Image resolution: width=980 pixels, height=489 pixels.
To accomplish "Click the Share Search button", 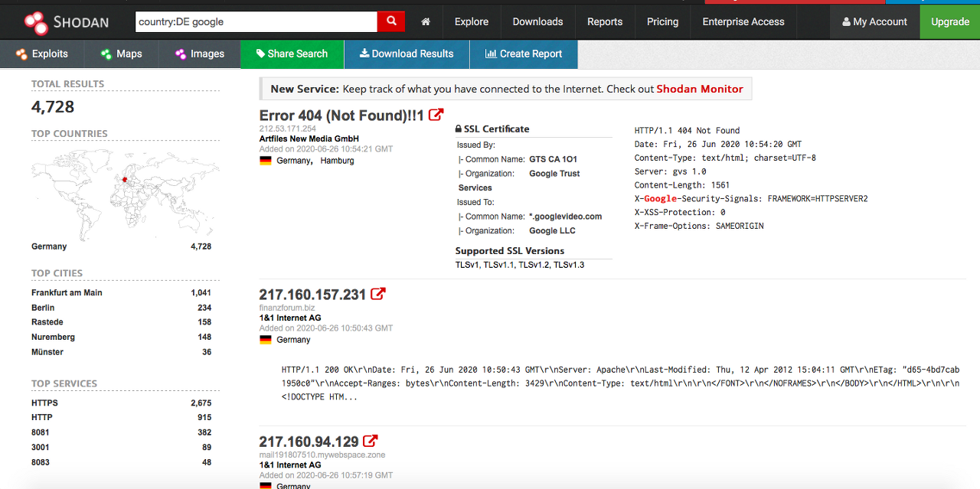I will [292, 54].
